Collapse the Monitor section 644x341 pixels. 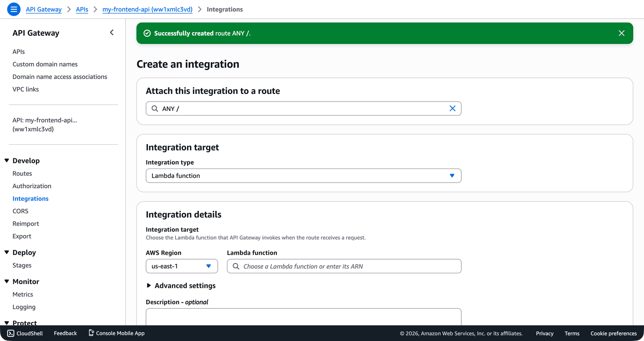coord(7,281)
